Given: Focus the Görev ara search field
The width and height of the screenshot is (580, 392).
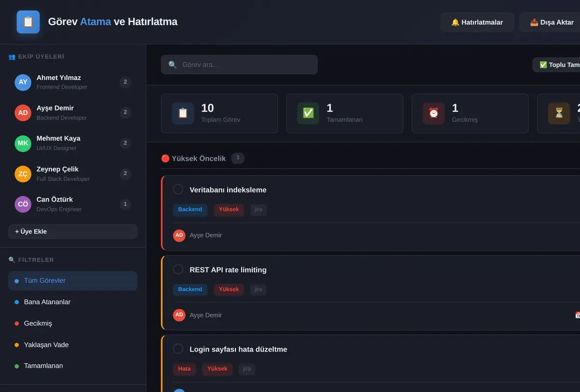Looking at the screenshot, I should (239, 65).
